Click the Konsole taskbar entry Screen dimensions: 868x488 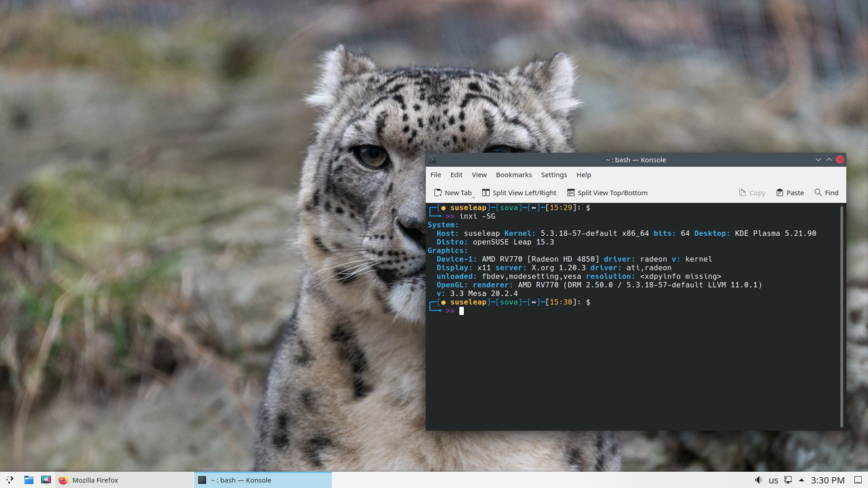[262, 480]
